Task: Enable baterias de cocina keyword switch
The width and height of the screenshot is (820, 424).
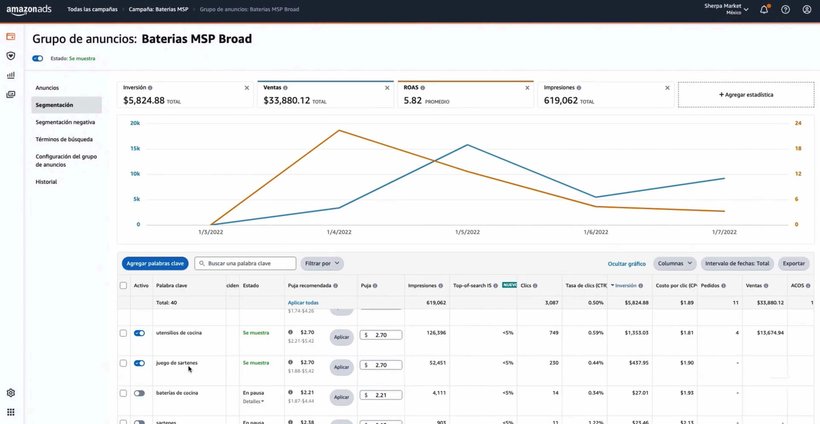Action: [x=139, y=393]
